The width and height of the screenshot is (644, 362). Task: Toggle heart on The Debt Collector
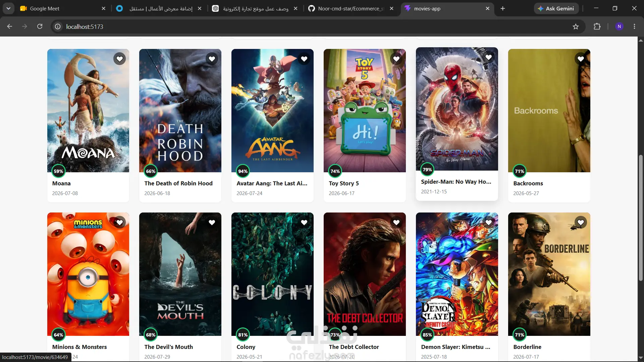[396, 223]
